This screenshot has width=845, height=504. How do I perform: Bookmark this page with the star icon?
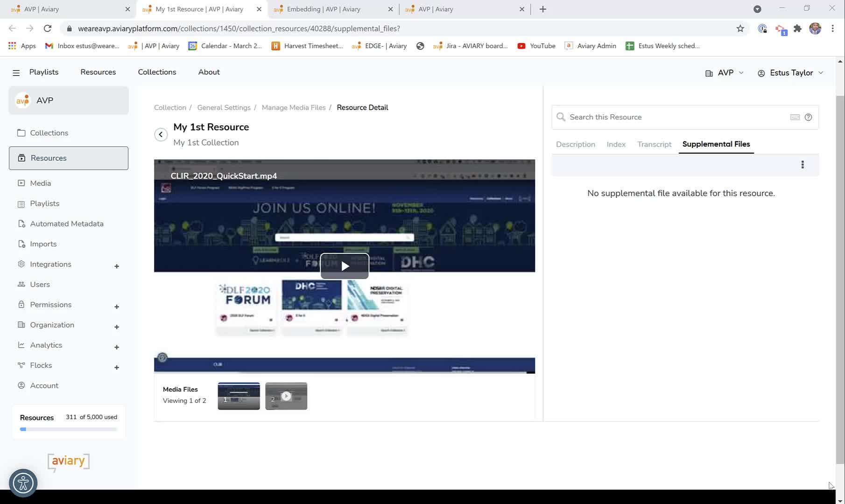(x=740, y=28)
